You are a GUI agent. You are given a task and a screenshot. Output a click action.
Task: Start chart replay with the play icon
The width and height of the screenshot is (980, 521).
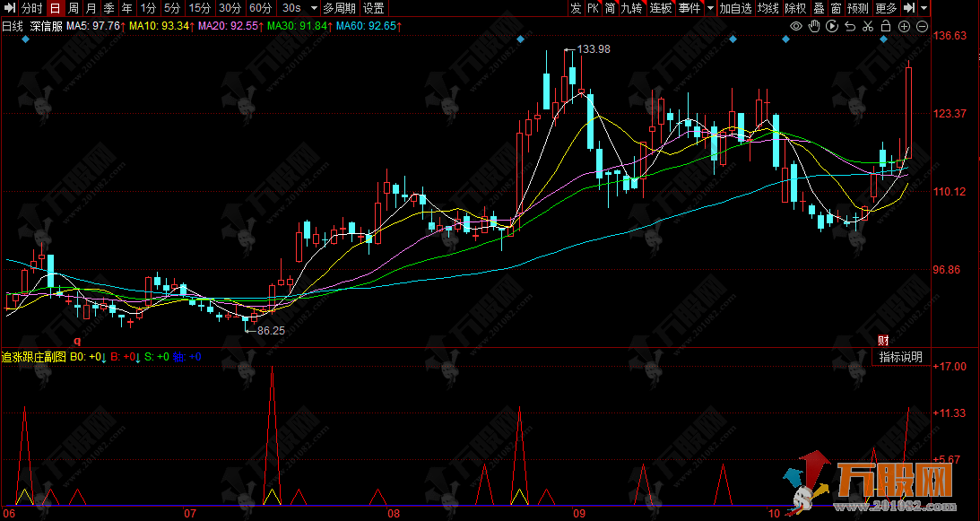(x=832, y=27)
